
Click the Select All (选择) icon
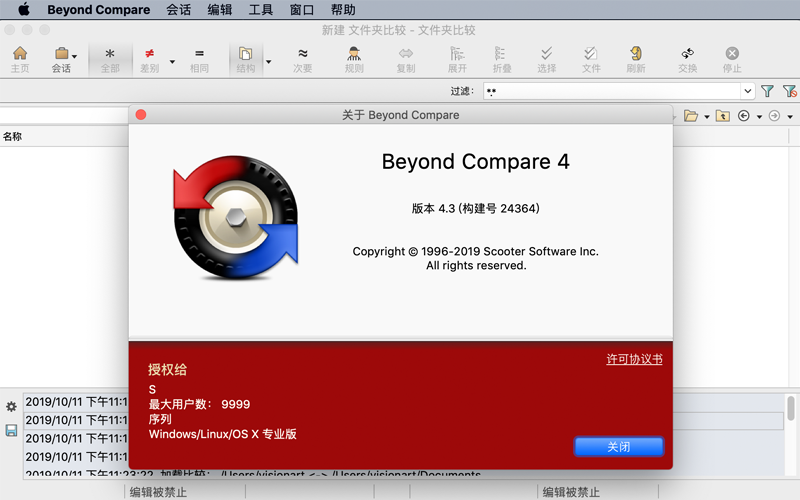click(546, 59)
